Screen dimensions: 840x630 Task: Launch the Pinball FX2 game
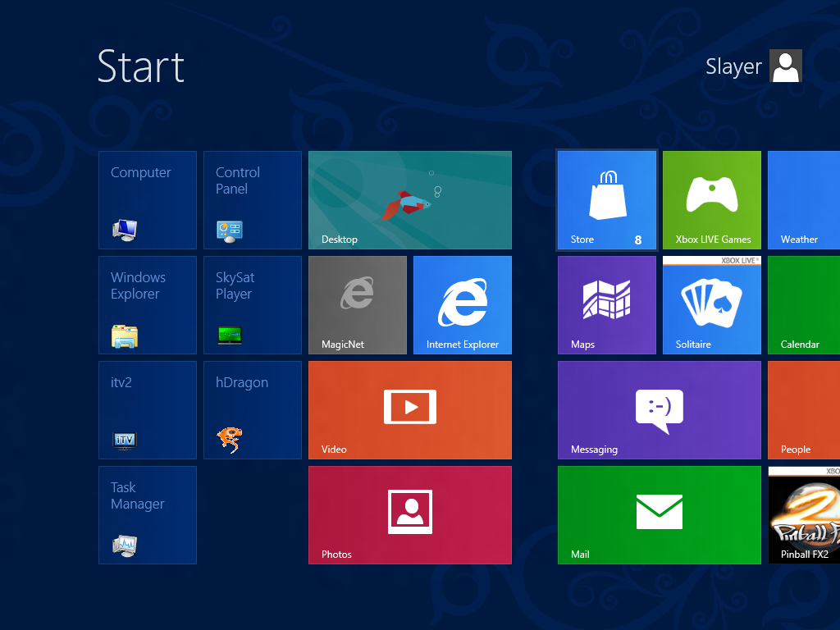pyautogui.click(x=804, y=515)
